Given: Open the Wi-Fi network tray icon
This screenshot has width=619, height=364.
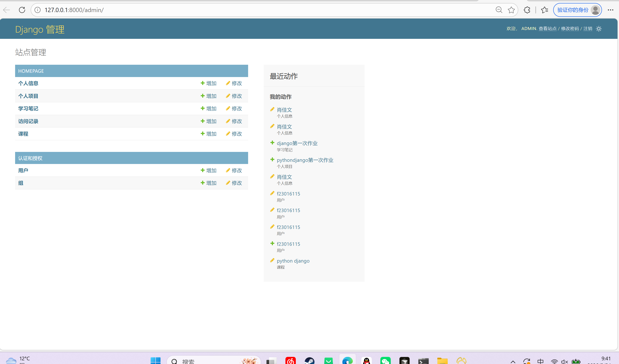Looking at the screenshot, I should (x=554, y=362).
